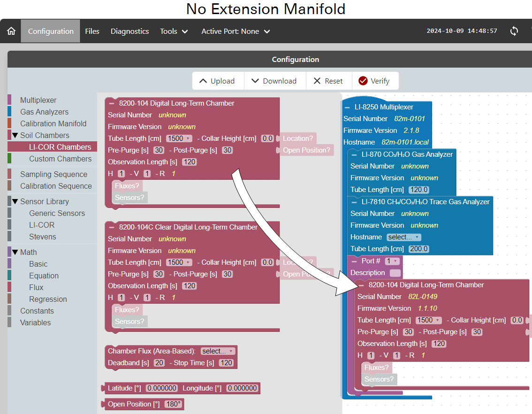532x414 pixels.
Task: Reset the configuration
Action: pyautogui.click(x=329, y=81)
